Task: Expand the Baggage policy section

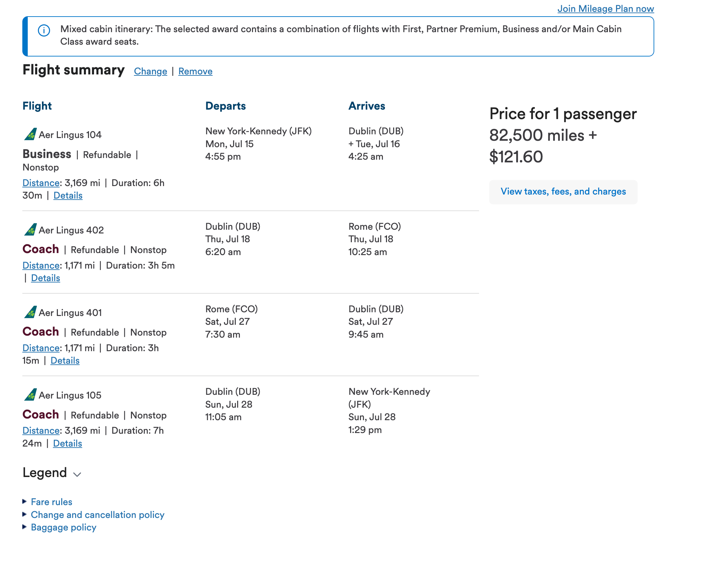Action: point(63,527)
